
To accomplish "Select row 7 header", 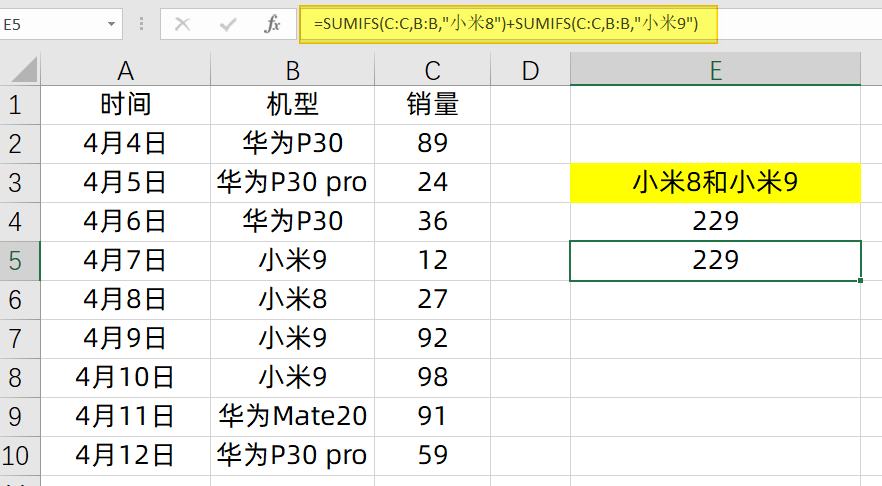I will pos(20,339).
